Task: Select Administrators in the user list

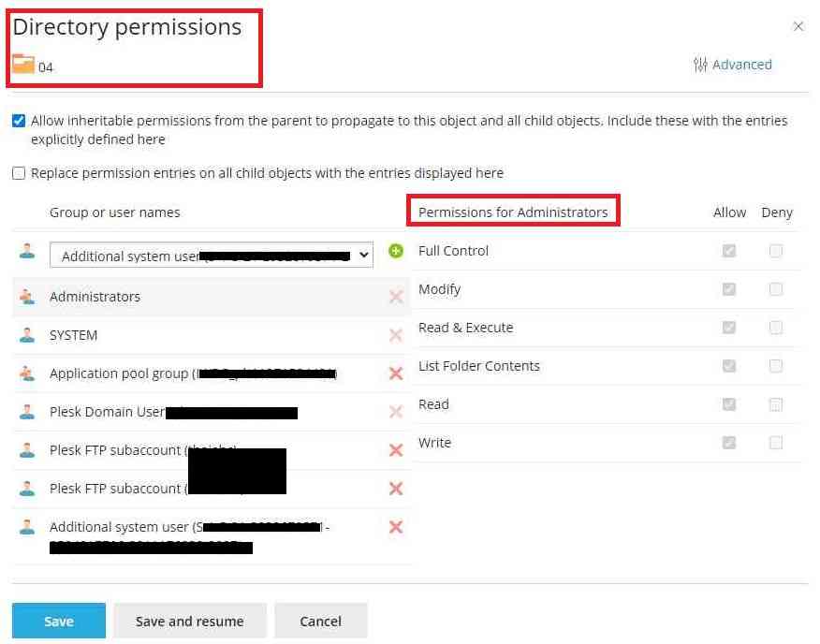Action: [x=95, y=297]
